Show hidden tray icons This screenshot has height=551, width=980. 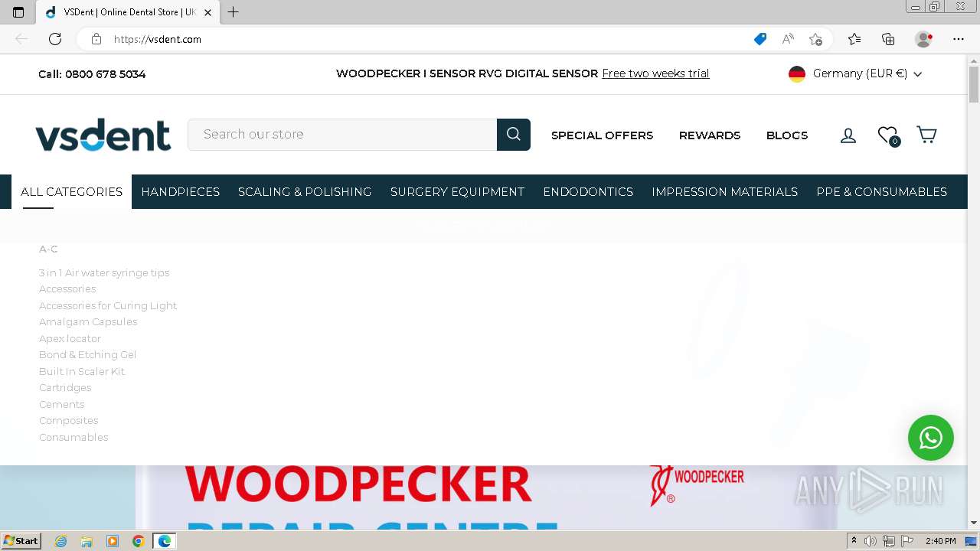point(854,541)
